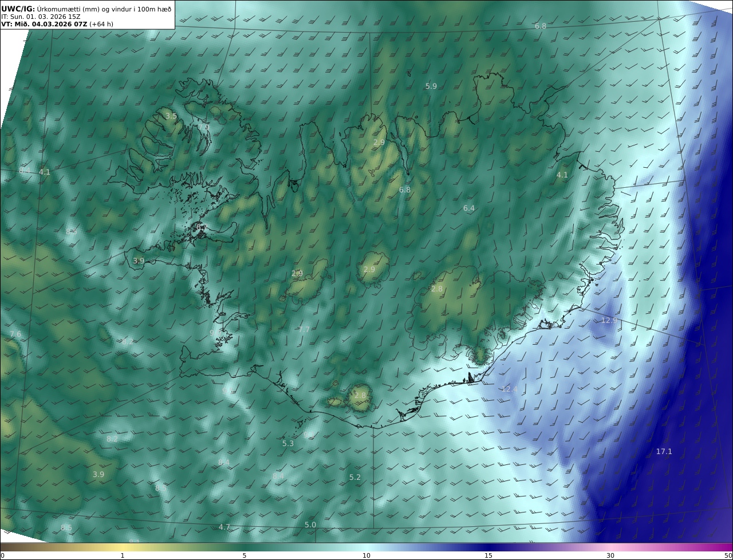Click the 4.7 value label
The image size is (733, 560).
[224, 527]
